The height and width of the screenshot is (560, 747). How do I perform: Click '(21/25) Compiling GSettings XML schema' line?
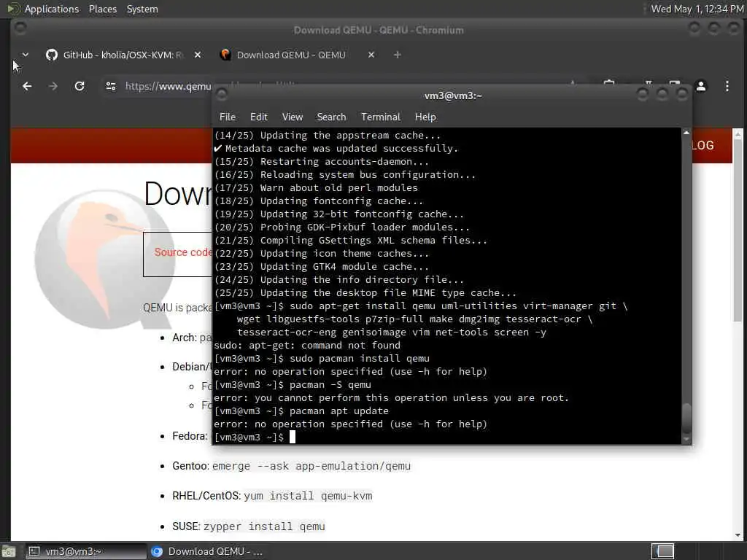pyautogui.click(x=351, y=241)
